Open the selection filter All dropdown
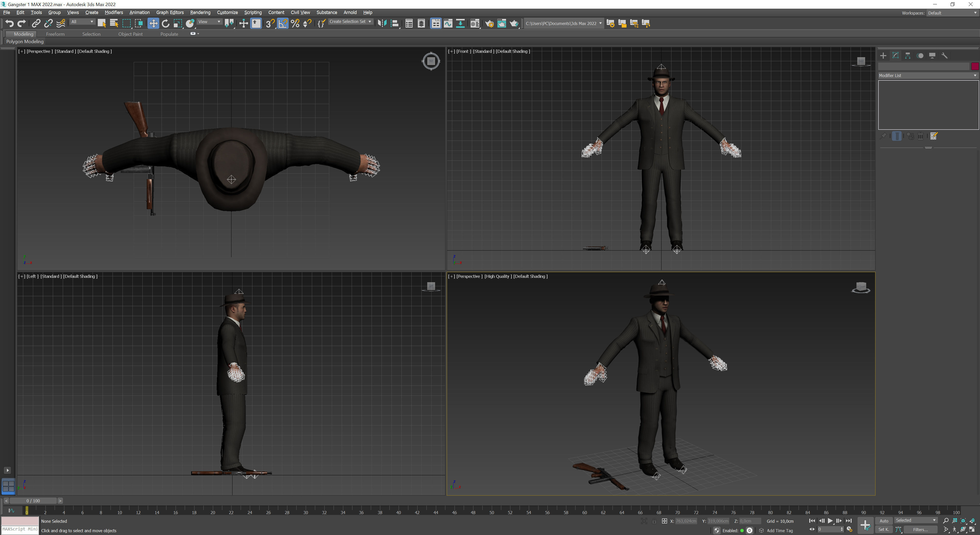This screenshot has width=980, height=535. [82, 22]
